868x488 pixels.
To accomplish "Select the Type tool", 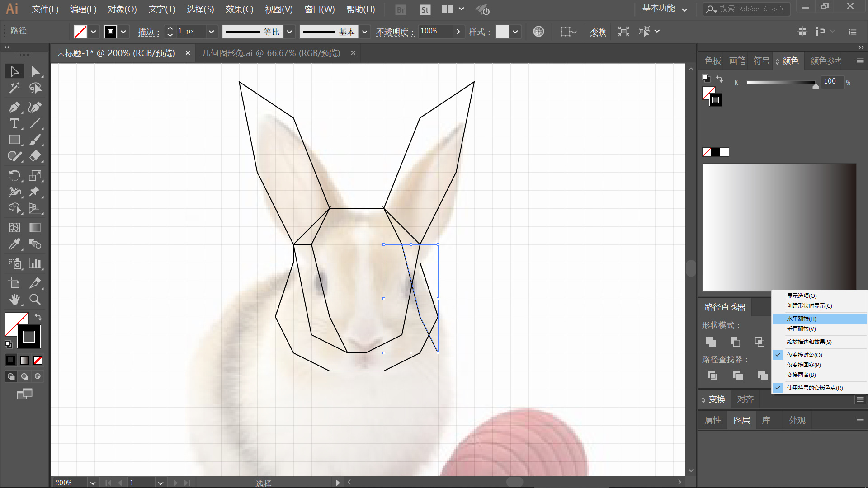I will [14, 123].
